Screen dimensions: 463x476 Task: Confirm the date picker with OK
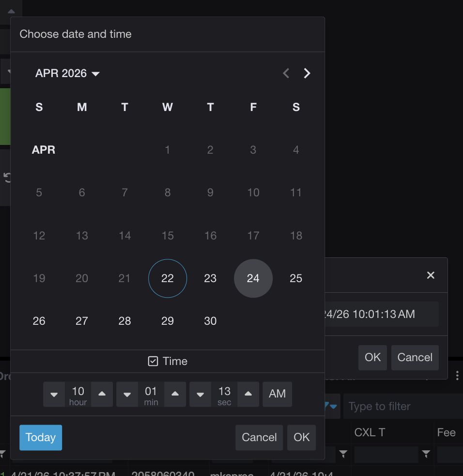(301, 437)
